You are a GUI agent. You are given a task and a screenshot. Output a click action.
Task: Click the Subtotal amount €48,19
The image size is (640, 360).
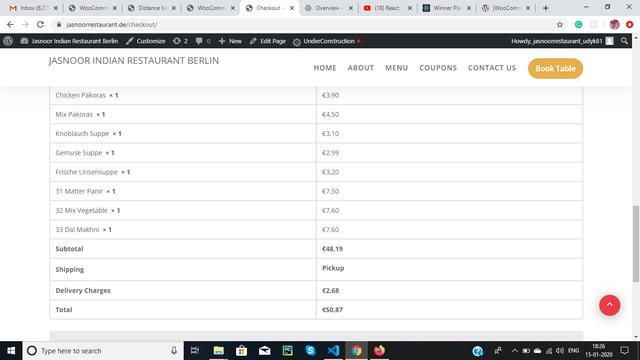pos(332,249)
